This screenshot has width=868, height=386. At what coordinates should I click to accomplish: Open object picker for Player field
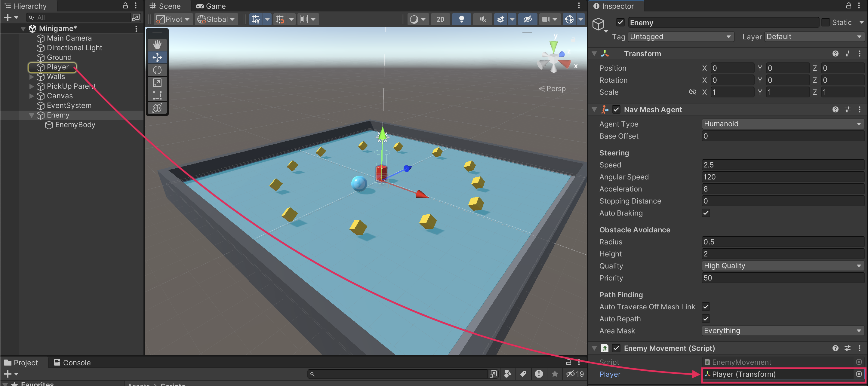(859, 374)
